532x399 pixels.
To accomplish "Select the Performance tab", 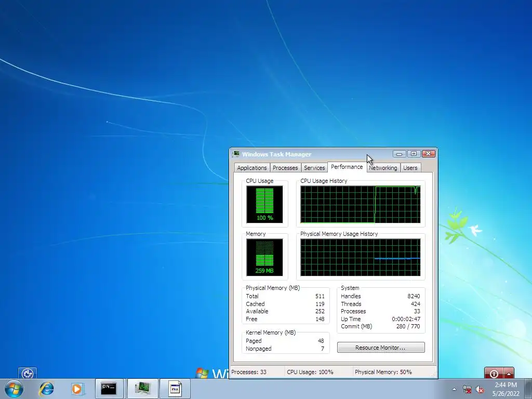I will tap(347, 167).
